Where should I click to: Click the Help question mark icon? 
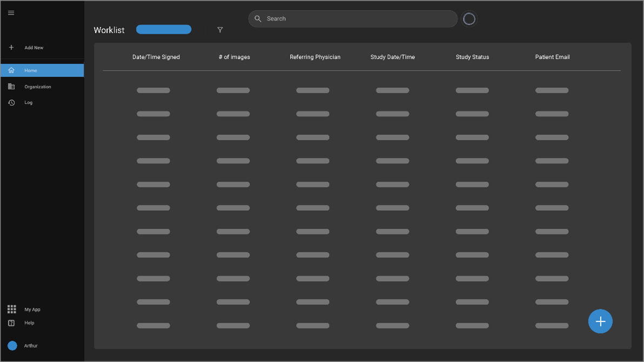click(x=11, y=323)
